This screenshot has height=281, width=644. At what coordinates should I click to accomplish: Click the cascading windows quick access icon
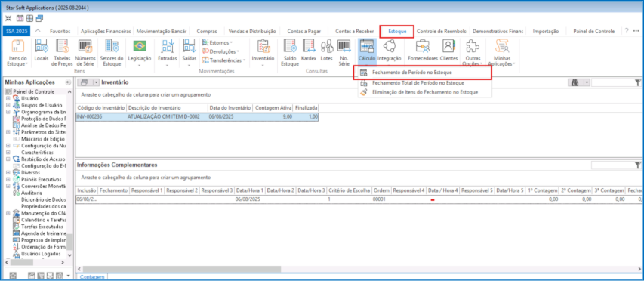click(39, 18)
